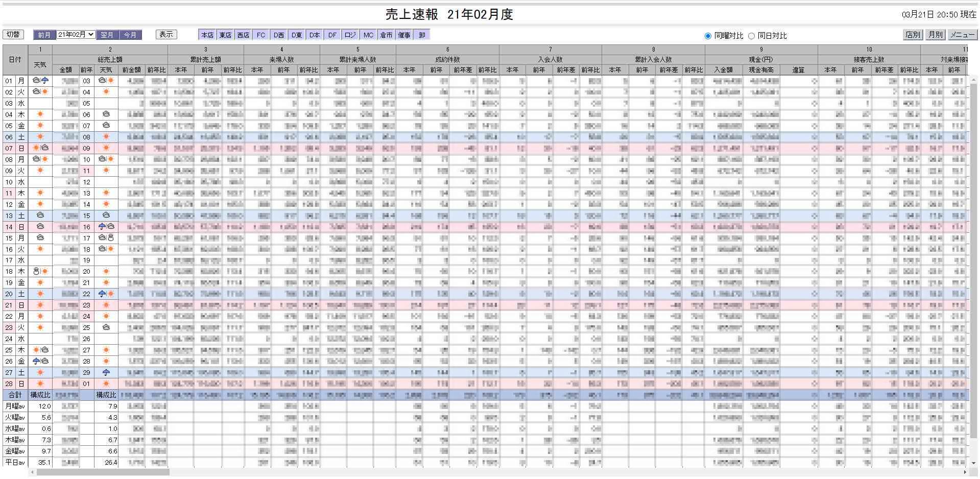Click the 総売上額 column group header
Image resolution: width=980 pixels, height=479 pixels.
pos(110,59)
